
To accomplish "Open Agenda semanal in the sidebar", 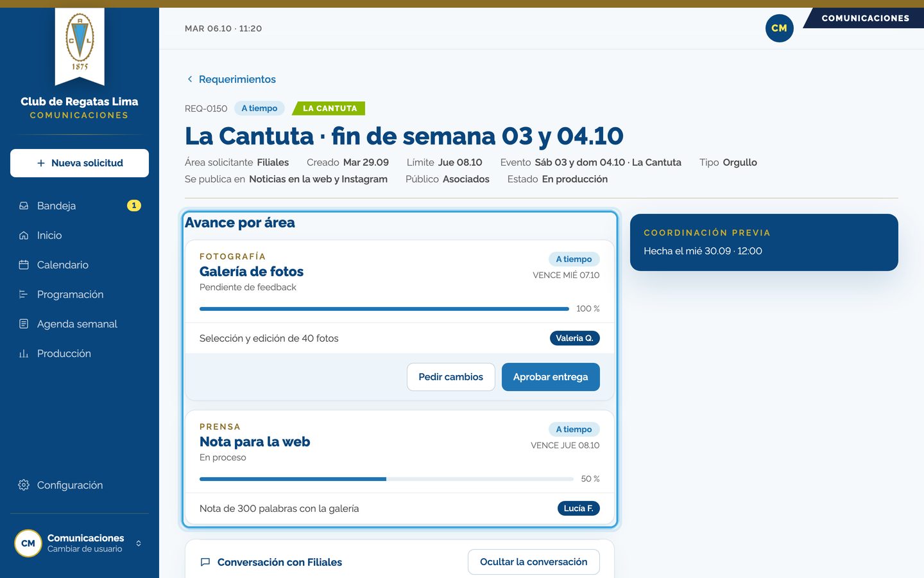I will (x=80, y=324).
